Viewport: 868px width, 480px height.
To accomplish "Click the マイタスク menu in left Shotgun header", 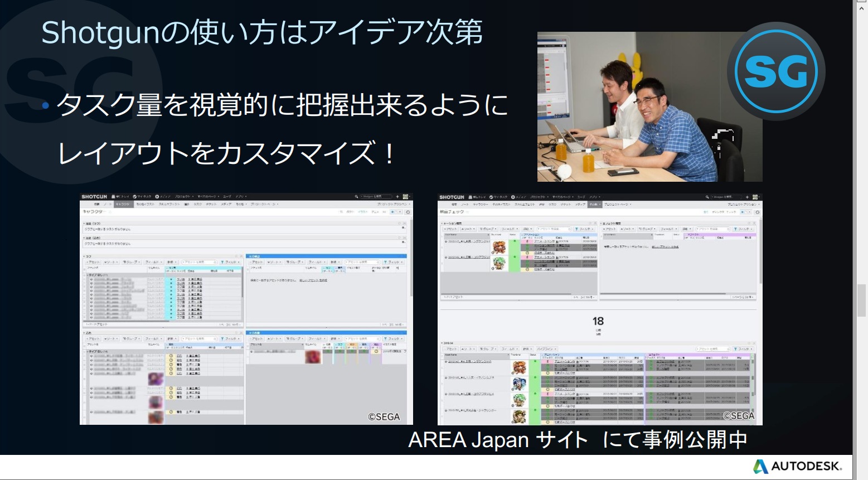I will (143, 197).
